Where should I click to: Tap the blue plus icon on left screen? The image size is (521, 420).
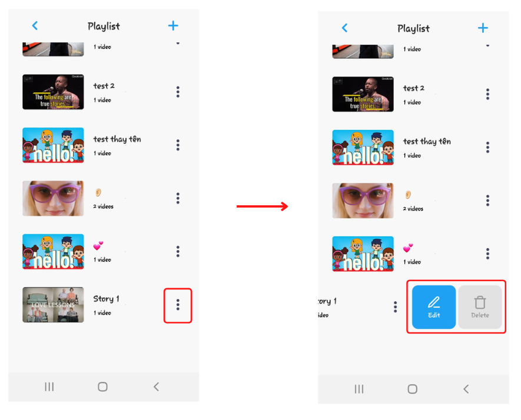[173, 25]
